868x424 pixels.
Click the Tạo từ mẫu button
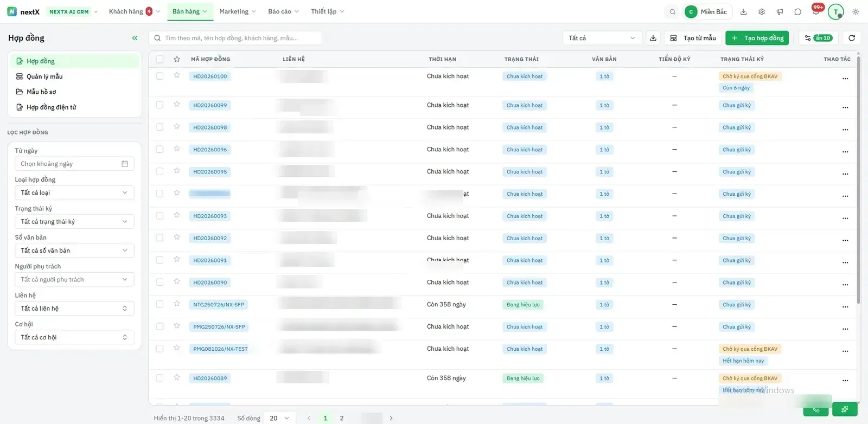pyautogui.click(x=693, y=38)
